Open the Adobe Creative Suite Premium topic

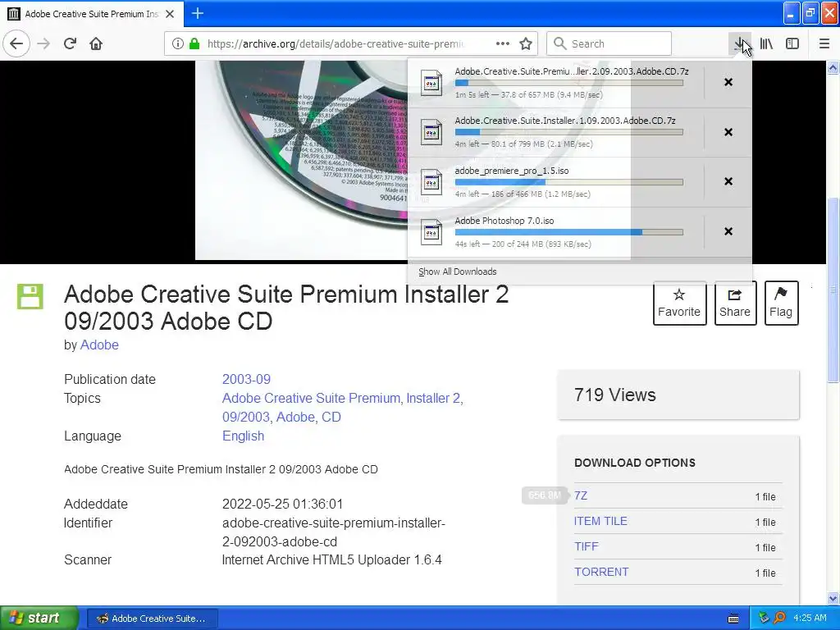pyautogui.click(x=311, y=398)
